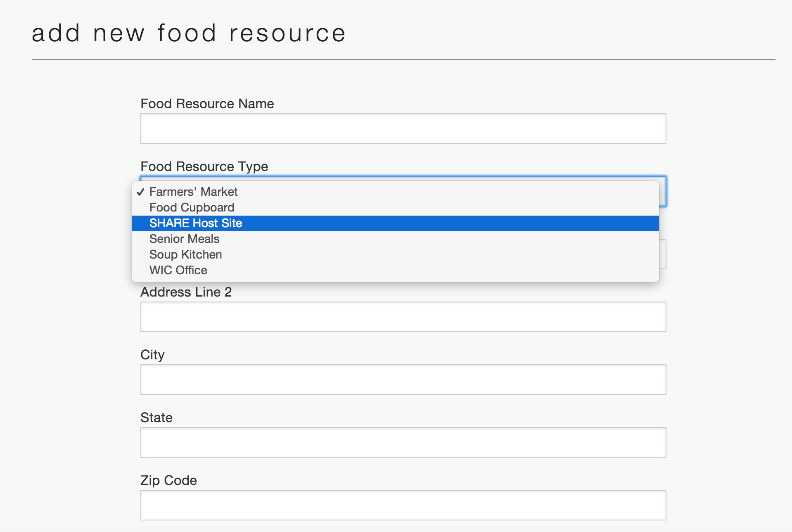
Task: Click the Zip Code input box
Action: tap(403, 505)
